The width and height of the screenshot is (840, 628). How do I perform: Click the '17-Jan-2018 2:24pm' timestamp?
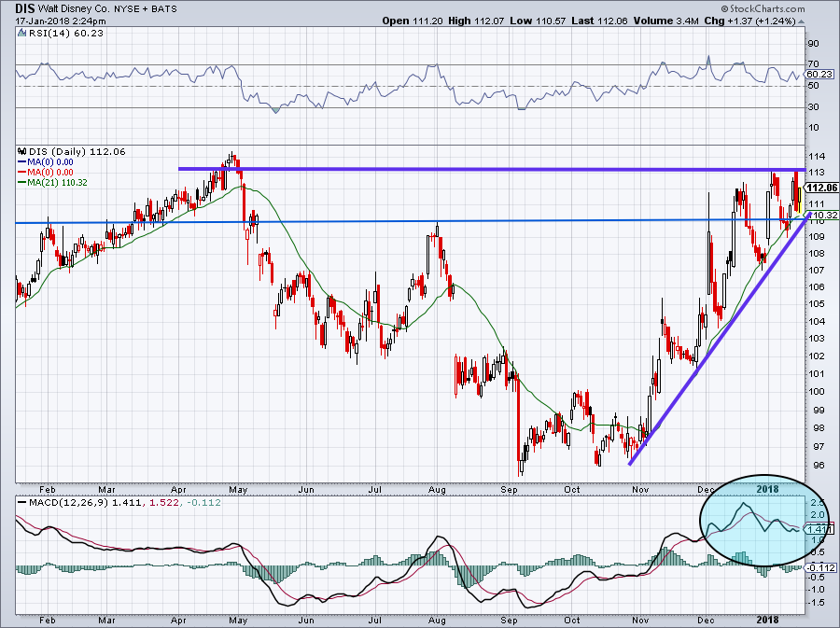[x=61, y=21]
